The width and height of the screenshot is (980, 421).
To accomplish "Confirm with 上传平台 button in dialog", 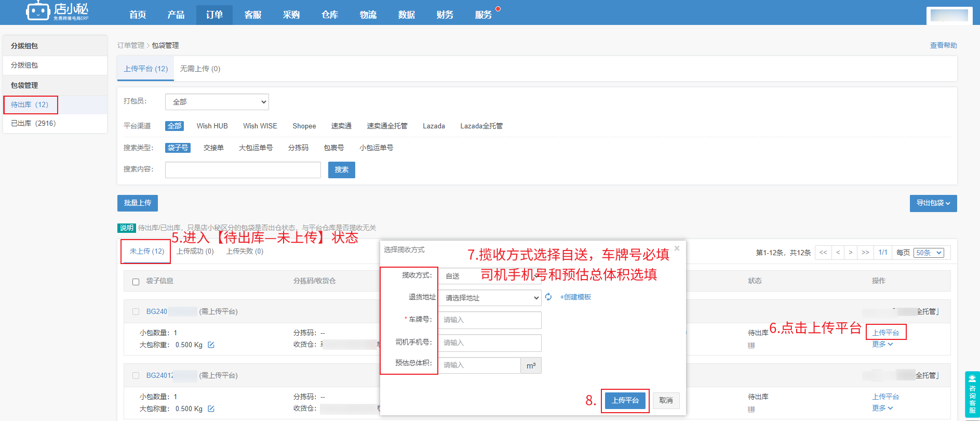I will tap(625, 401).
